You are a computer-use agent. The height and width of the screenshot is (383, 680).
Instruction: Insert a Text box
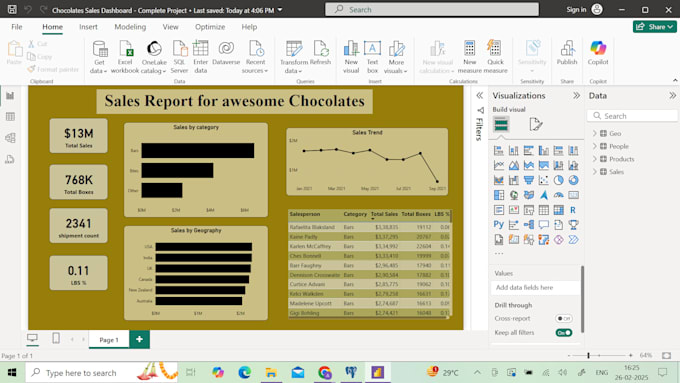pos(372,57)
